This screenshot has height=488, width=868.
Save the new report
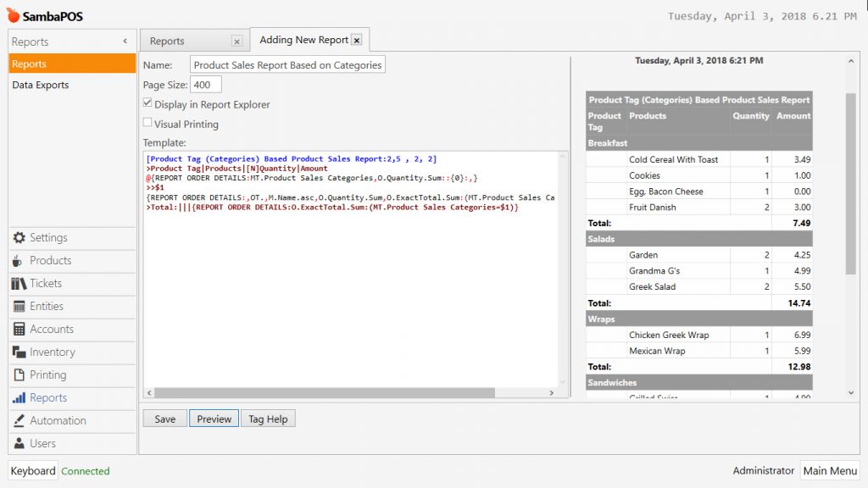pos(165,419)
